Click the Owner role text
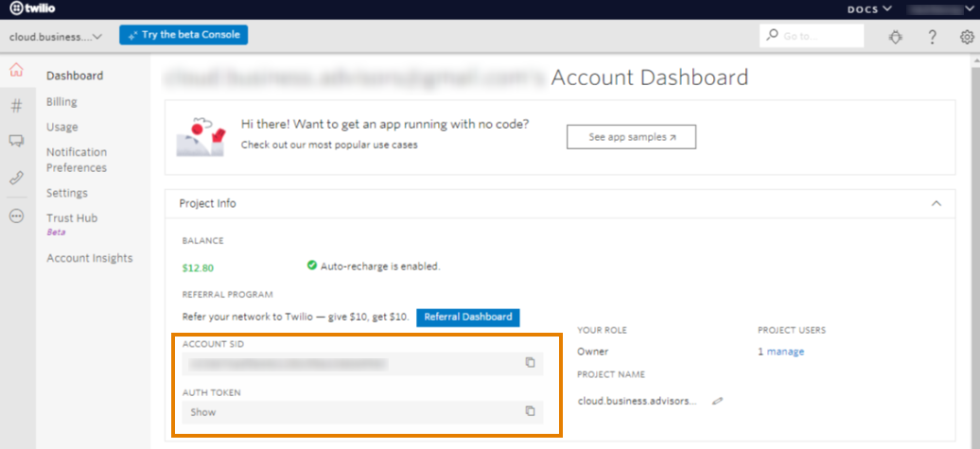Screen dimensions: 980x449 [x=592, y=352]
